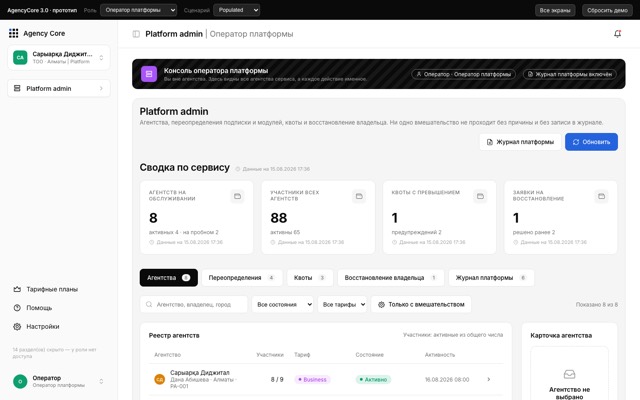Click the orange Сарыарқа Диджитал row avatar

[x=159, y=379]
